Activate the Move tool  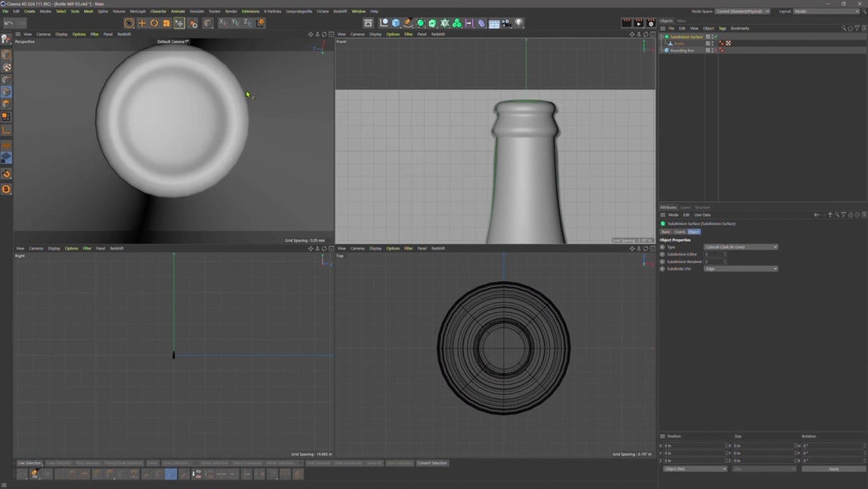142,22
